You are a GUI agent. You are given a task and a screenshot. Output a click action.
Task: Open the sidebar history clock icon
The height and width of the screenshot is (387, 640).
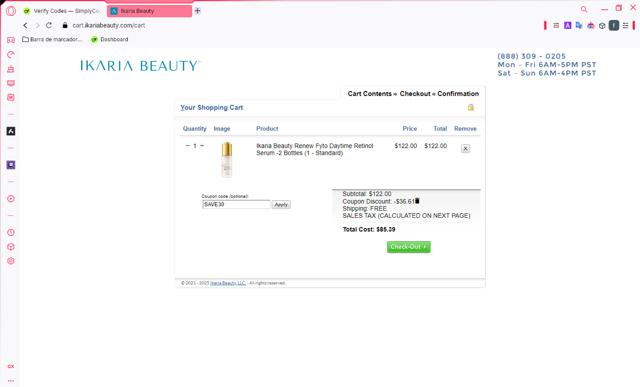pos(11,232)
